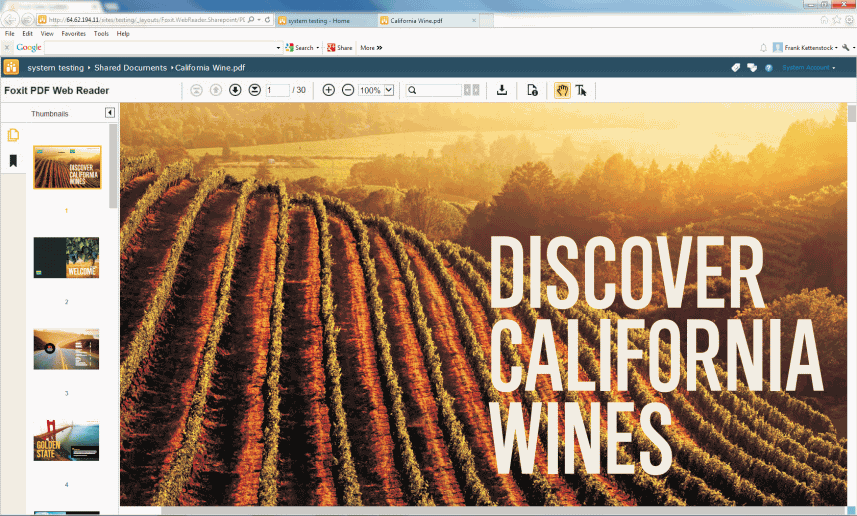Zoom out with the minus icon
Screen dimensions: 857x516
click(x=348, y=90)
